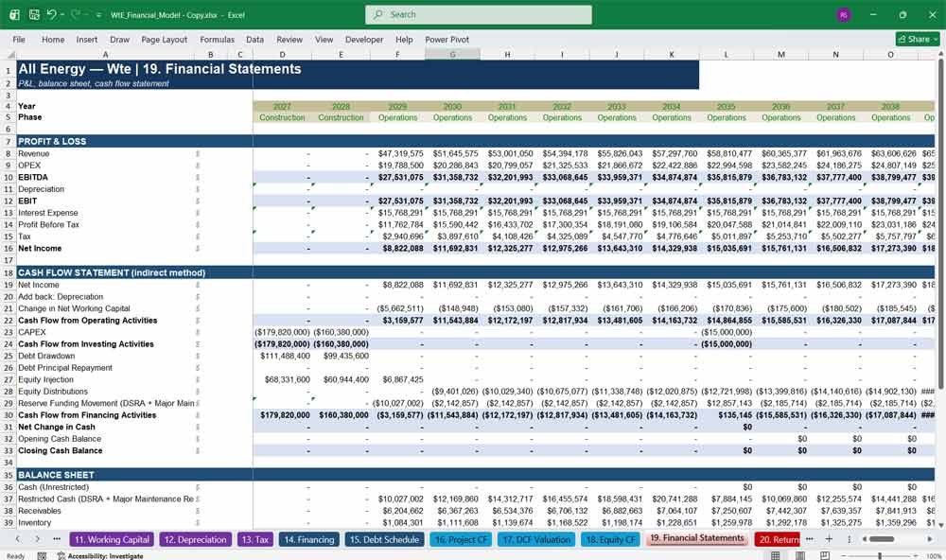Click the Excel app icon in title bar
946x560 pixels.
(14, 14)
